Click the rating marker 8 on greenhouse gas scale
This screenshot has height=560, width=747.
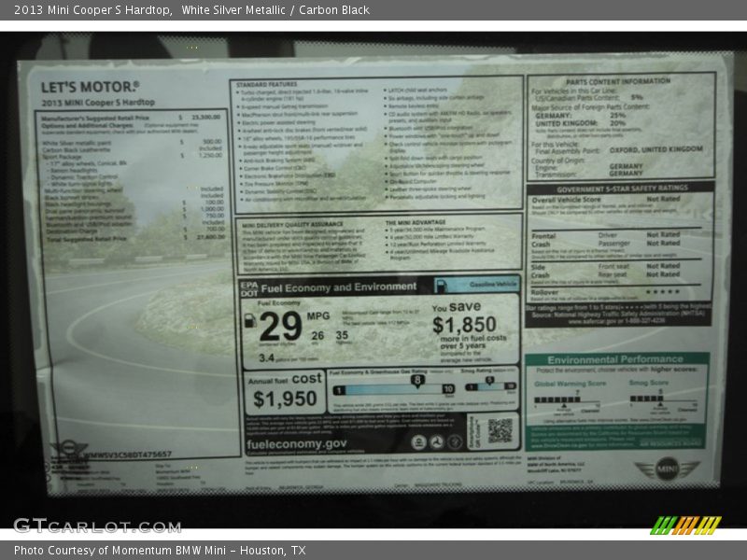pos(417,381)
